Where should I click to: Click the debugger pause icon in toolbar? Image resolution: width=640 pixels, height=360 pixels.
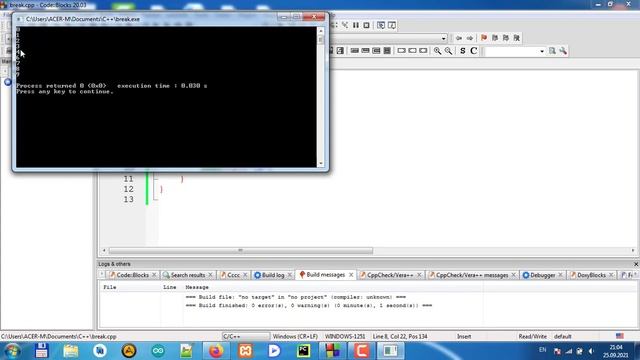(356, 25)
